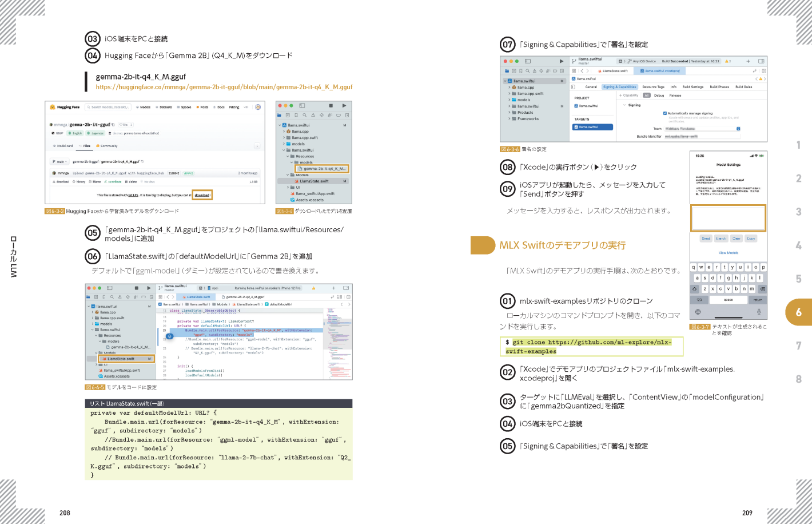This screenshot has height=524, width=812.
Task: Select the All configuration filter in Signing & Capabilities
Action: tap(647, 96)
